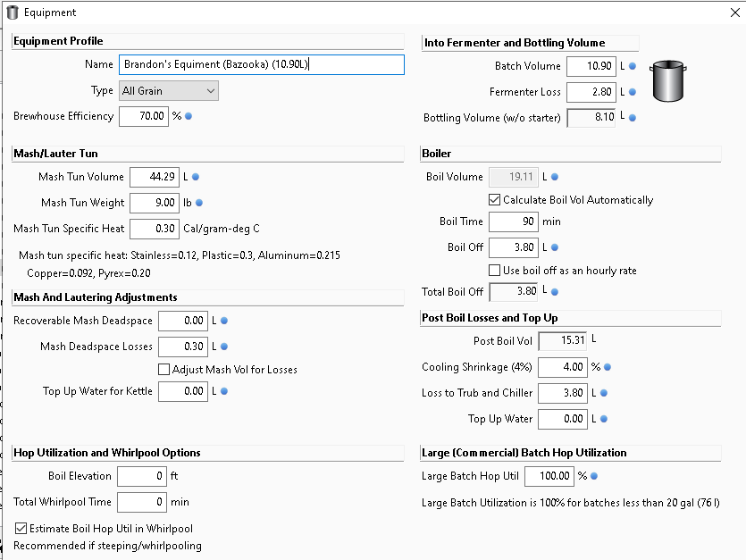Click the Mash Deadspace Losses field 0.30
The image size is (746, 560).
[x=183, y=347]
